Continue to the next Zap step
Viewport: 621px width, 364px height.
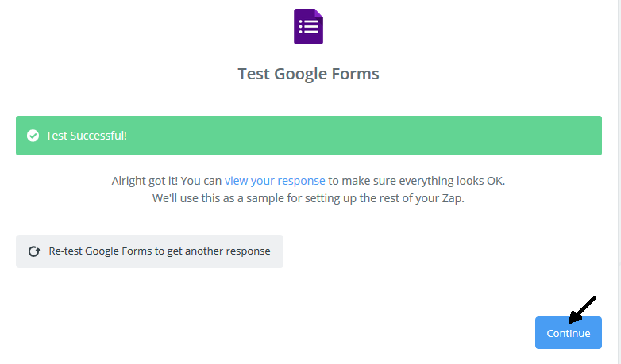tap(569, 333)
